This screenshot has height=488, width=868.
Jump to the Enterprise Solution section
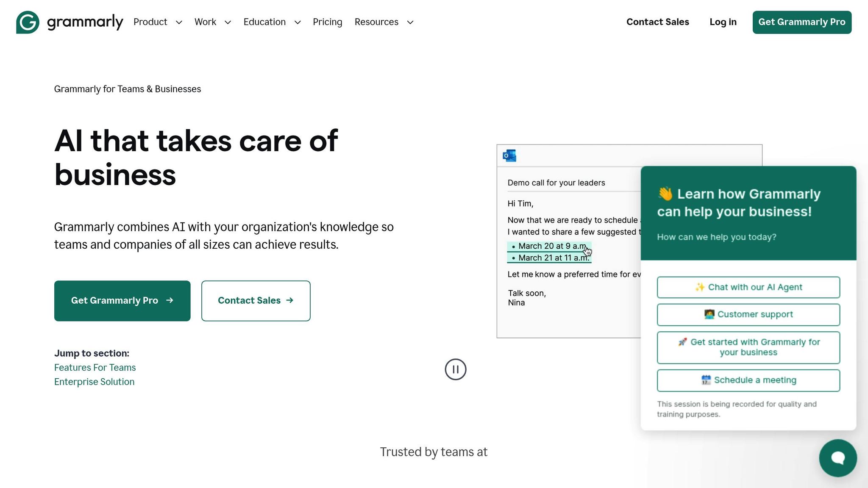point(94,382)
